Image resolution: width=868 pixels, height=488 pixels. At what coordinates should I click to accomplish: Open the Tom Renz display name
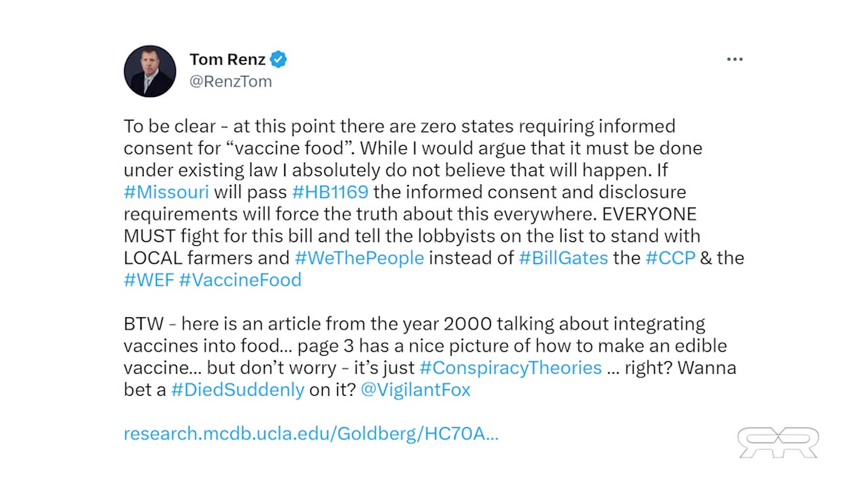coord(228,60)
